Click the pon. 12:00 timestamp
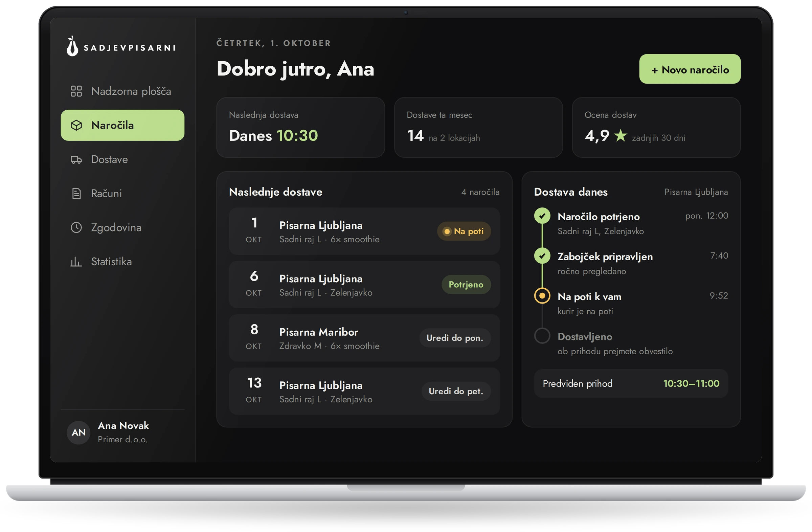This screenshot has width=812, height=532. 706,216
